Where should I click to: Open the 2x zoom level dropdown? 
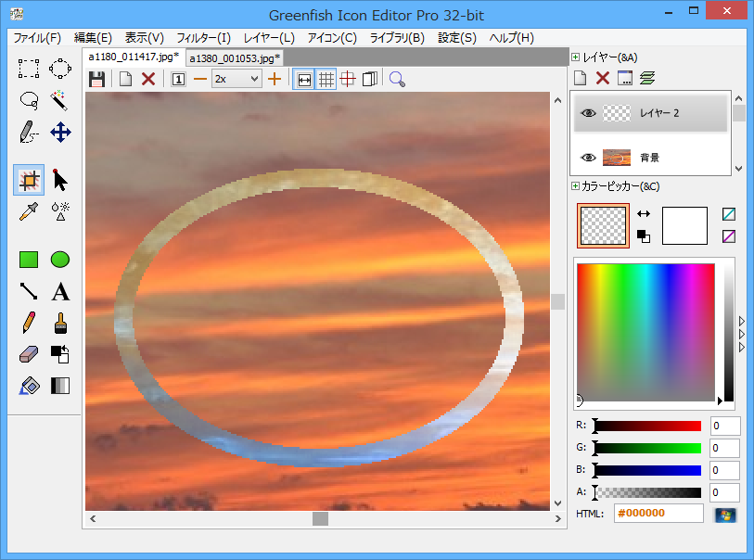tap(236, 79)
